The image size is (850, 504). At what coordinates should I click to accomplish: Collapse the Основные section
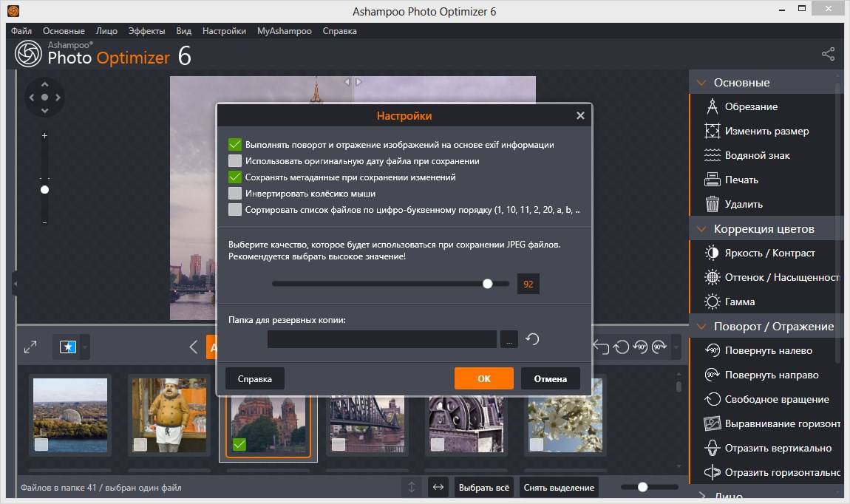(x=701, y=83)
